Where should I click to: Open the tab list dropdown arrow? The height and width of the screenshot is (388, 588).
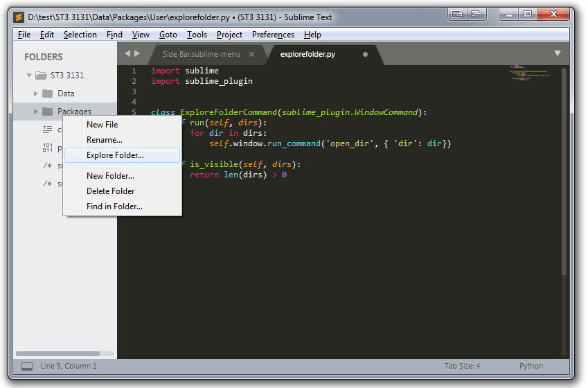558,53
